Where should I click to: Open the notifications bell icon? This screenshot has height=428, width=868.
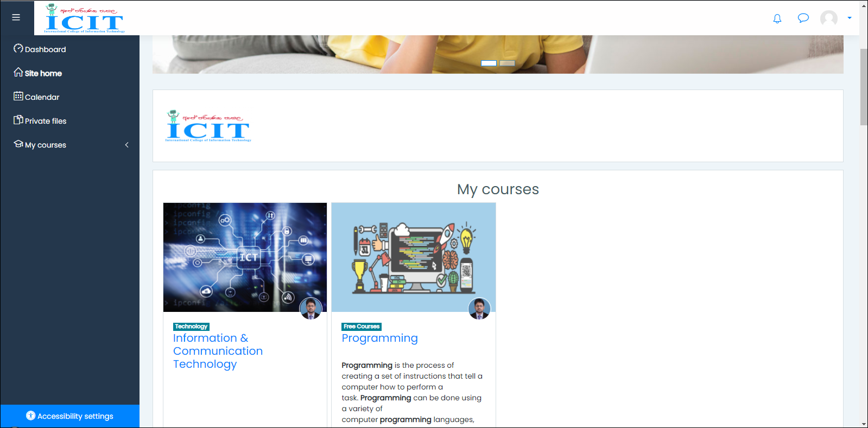click(777, 18)
